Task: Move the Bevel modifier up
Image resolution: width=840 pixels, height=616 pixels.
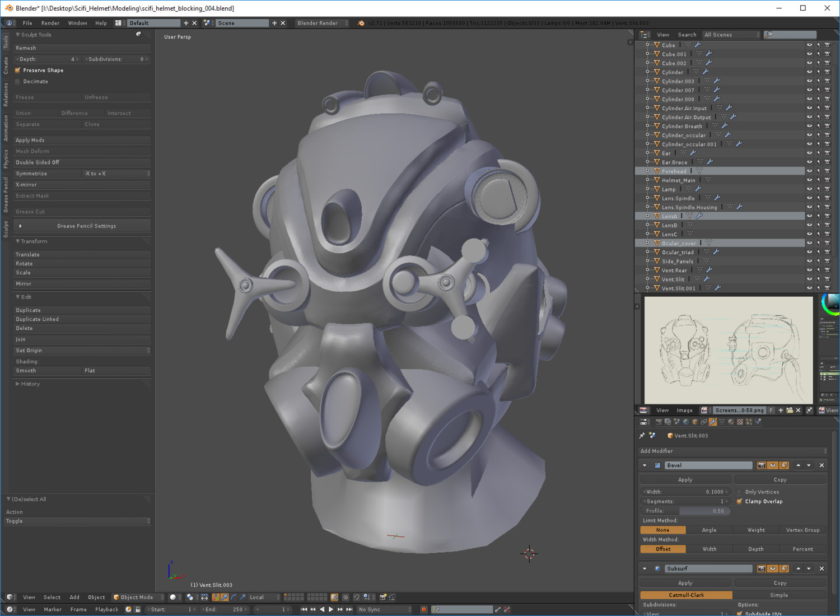Action: (x=798, y=465)
